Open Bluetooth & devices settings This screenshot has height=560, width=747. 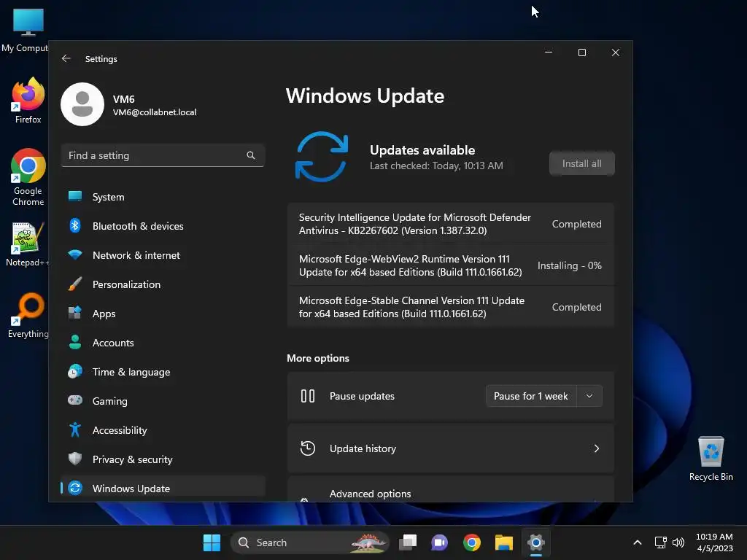pos(163,226)
